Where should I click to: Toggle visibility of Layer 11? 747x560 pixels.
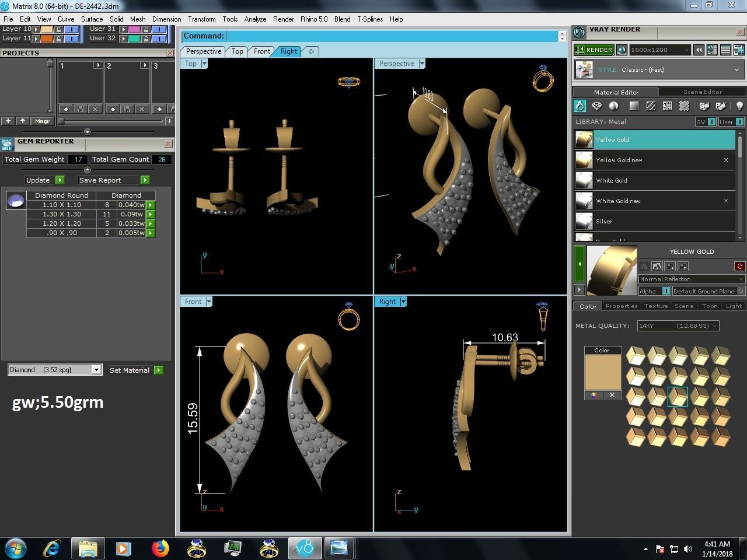pos(71,38)
